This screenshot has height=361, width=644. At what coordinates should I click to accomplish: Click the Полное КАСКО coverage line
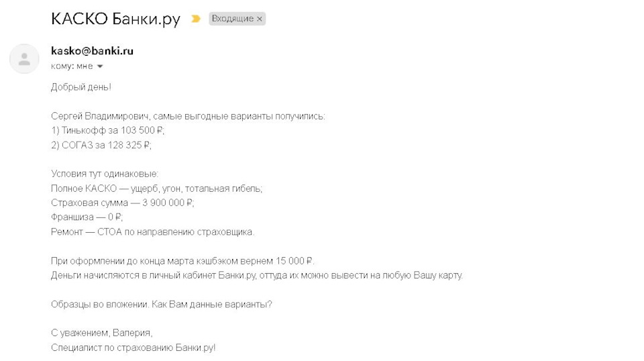[x=156, y=189]
